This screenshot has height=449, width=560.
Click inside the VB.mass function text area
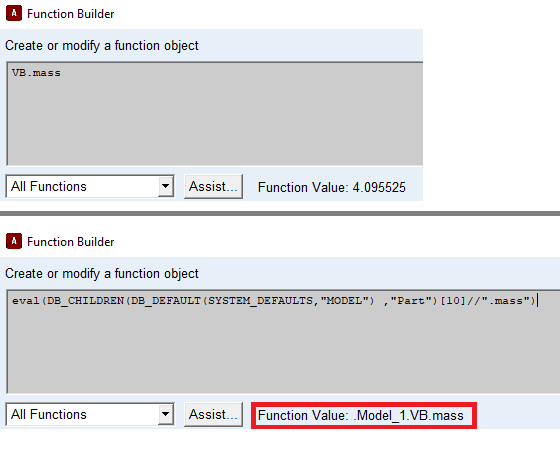(x=215, y=114)
